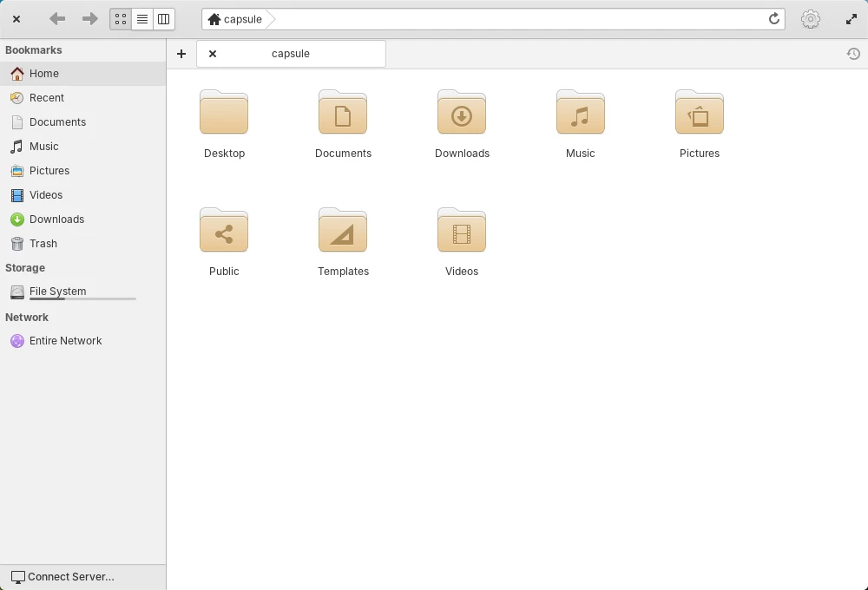
Task: Click the File System disk usage bar
Action: click(82, 298)
